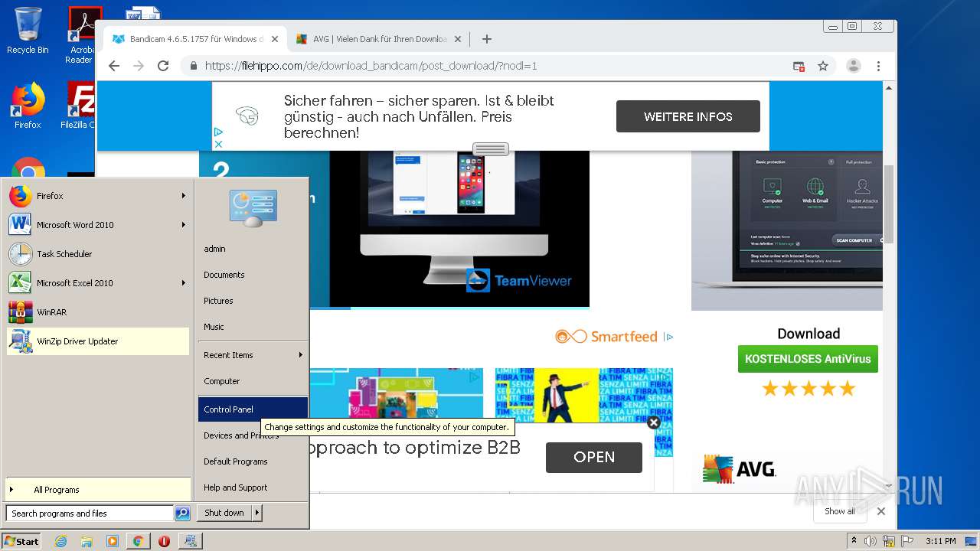Expand Recent Items submenu
This screenshot has width=980, height=551.
[253, 355]
